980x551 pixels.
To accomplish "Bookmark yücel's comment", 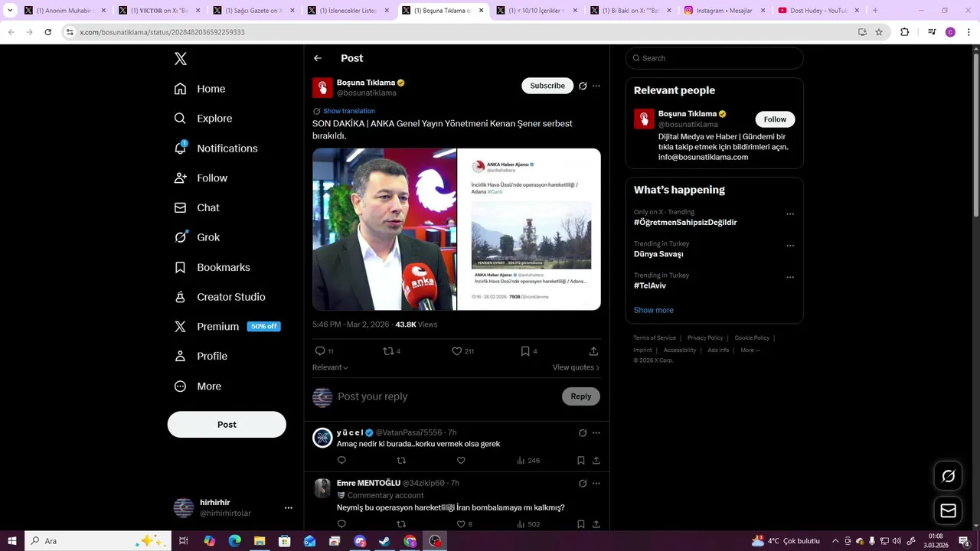I will pos(581,461).
